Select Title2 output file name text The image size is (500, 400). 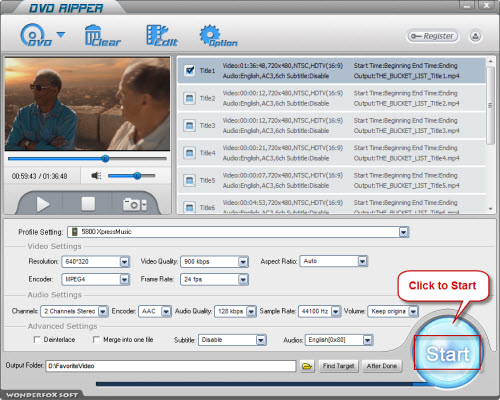[x=407, y=103]
